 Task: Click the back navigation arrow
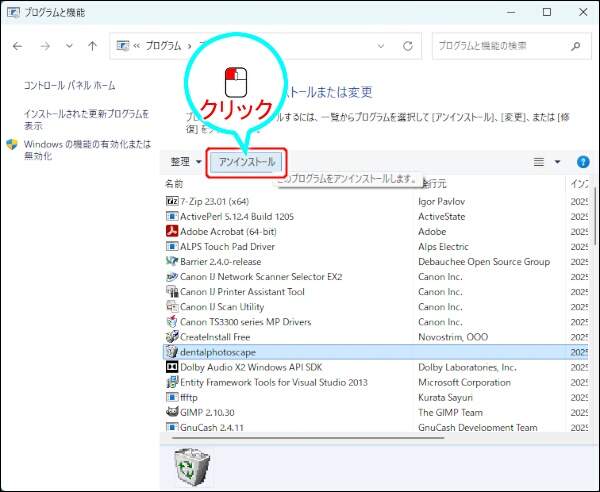18,46
